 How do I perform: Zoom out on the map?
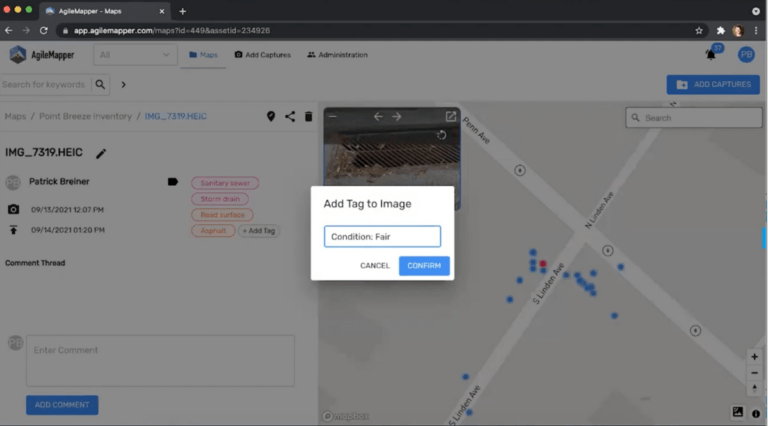pyautogui.click(x=754, y=373)
